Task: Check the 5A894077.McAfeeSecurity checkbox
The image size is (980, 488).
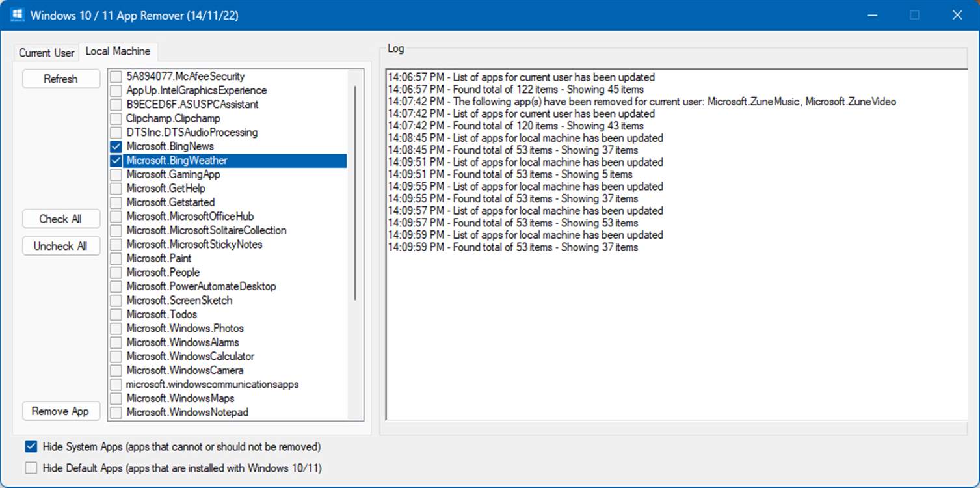Action: [116, 76]
